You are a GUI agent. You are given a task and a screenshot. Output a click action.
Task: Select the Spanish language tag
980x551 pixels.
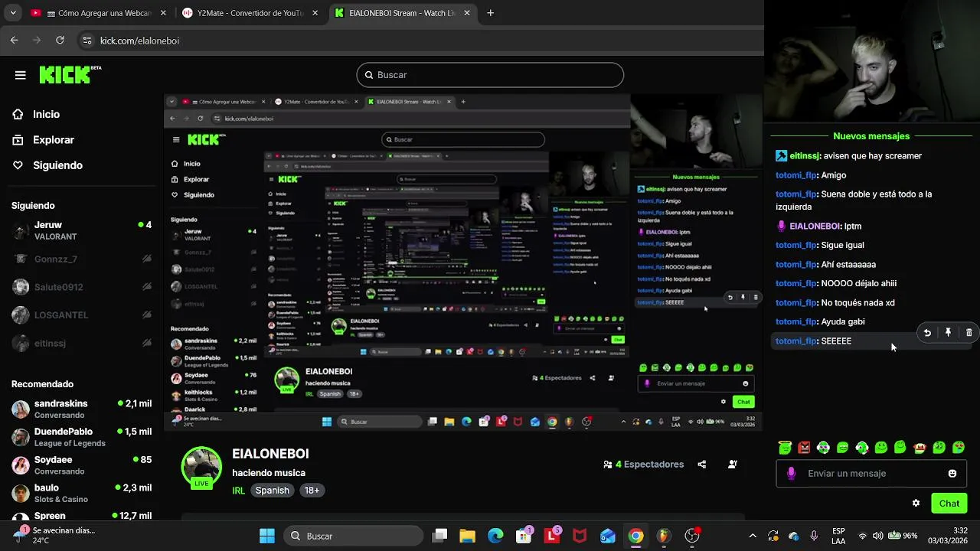[x=273, y=491]
